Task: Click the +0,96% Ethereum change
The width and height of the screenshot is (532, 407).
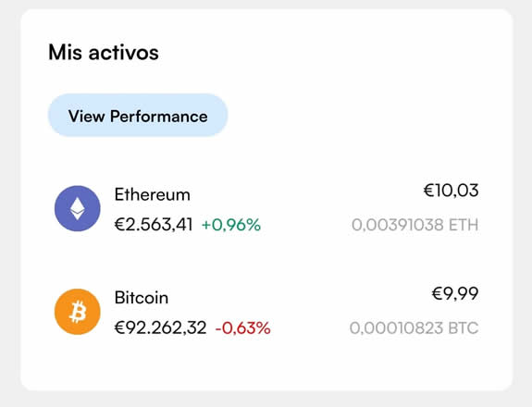Action: coord(231,225)
